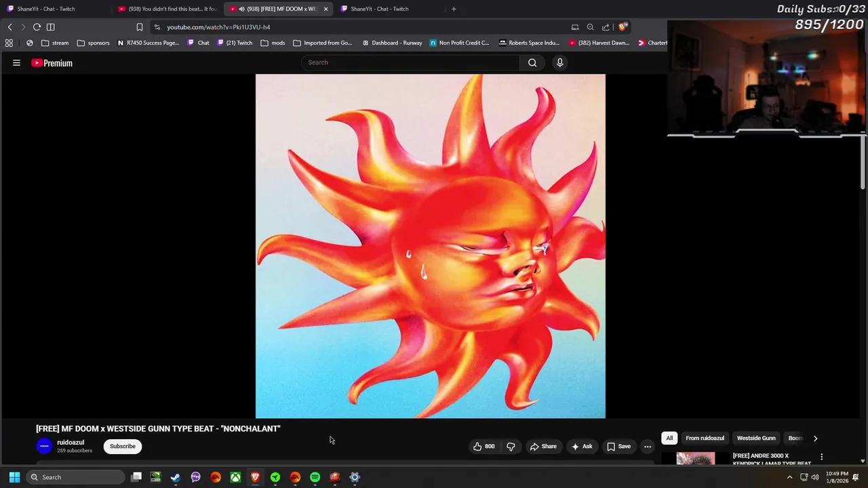
Task: Click the Share button under video
Action: point(543,446)
